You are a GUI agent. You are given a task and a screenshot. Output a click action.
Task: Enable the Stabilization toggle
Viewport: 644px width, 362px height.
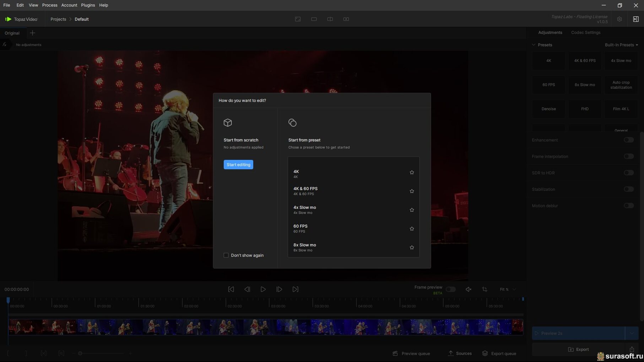628,189
